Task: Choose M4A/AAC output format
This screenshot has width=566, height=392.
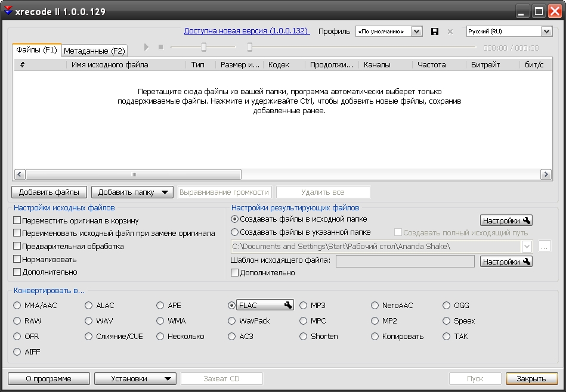Action: coord(17,306)
